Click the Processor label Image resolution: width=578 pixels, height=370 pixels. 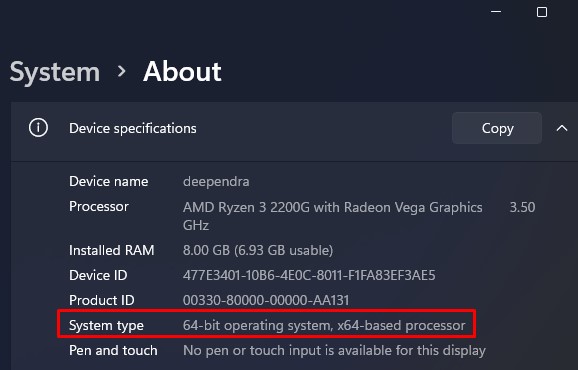pos(99,206)
